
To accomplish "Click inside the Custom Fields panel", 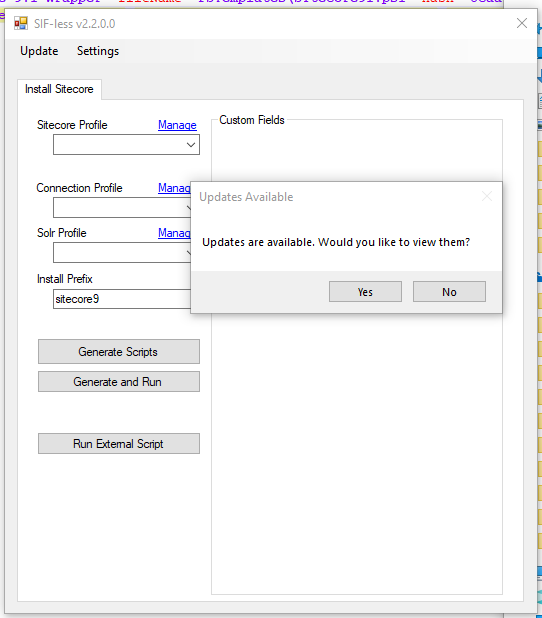I will [357, 453].
